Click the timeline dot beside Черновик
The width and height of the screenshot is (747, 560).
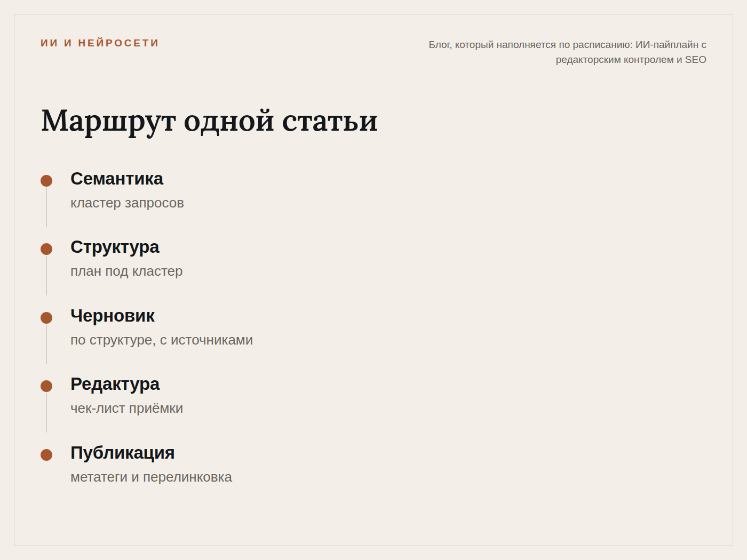(46, 318)
